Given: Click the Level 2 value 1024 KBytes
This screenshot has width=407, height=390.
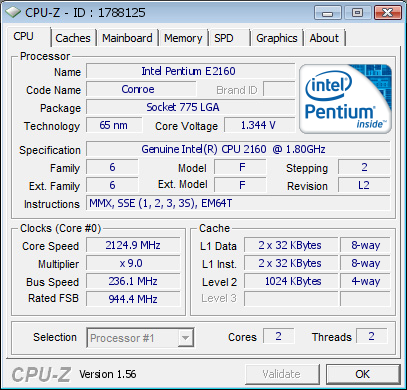Looking at the screenshot, I should pyautogui.click(x=291, y=281).
